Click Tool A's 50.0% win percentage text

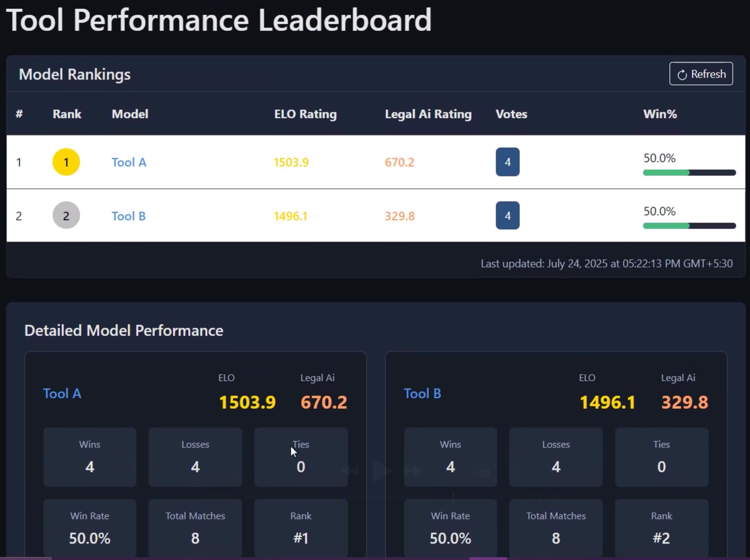660,158
